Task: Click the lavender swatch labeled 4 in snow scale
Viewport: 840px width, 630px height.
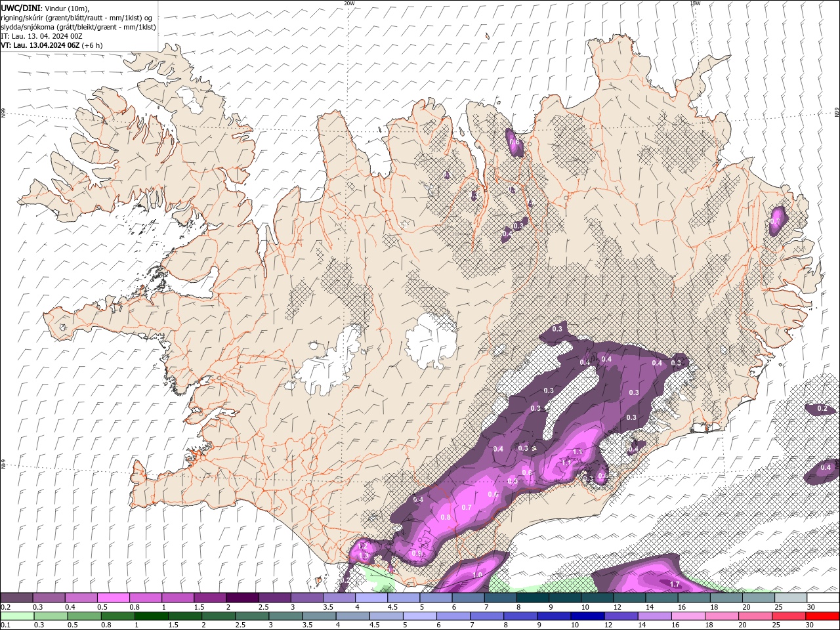Action: coord(371,598)
